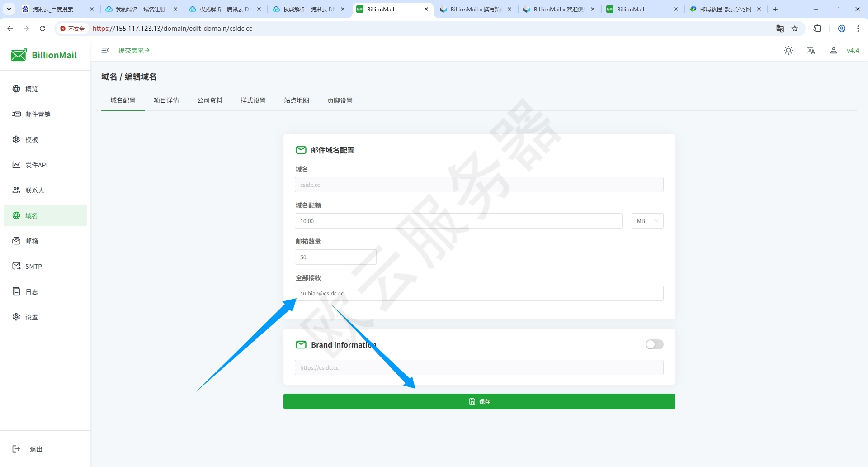The width and height of the screenshot is (868, 467).
Task: Click the BillionMail logo icon
Action: coord(19,55)
